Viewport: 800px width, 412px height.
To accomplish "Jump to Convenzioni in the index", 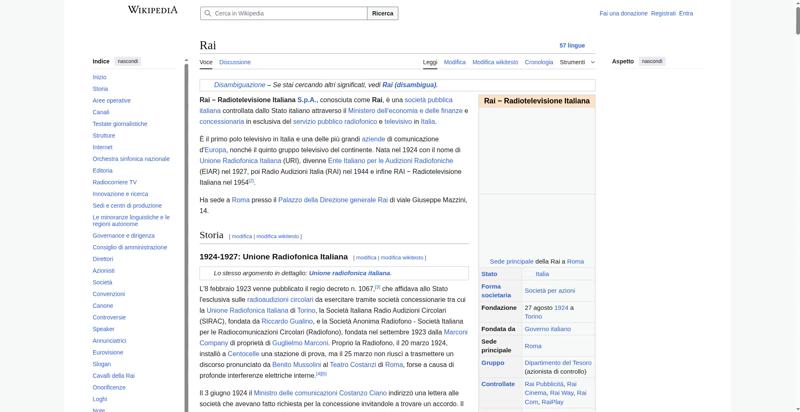I will click(x=109, y=294).
